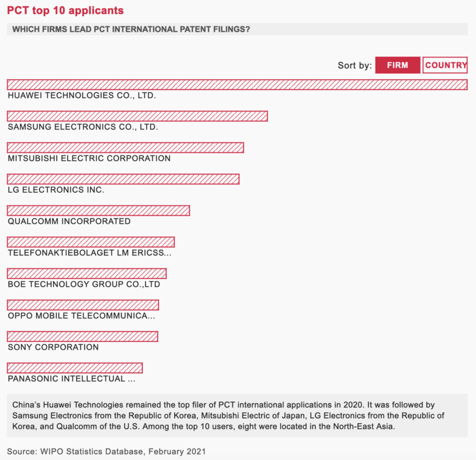Click the Mitsubishi Electric Corporation bar

pos(125,147)
